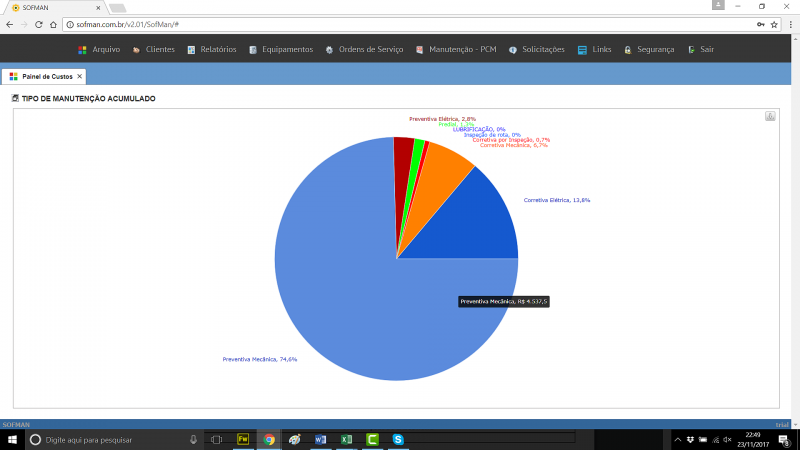Click the Segurança padlock icon
The width and height of the screenshot is (800, 450).
pyautogui.click(x=627, y=49)
